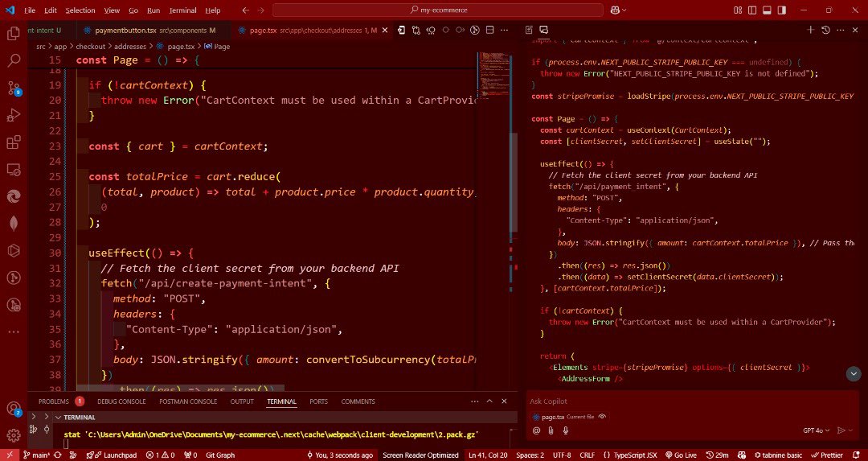Click the my-ecommerce command center search box
Screen dimensions: 868x461
coord(438,10)
